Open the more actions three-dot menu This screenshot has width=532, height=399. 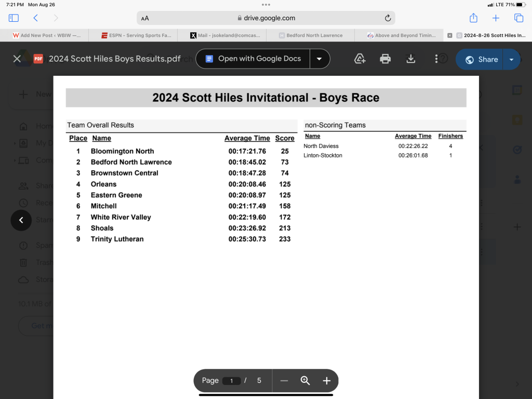click(x=436, y=59)
